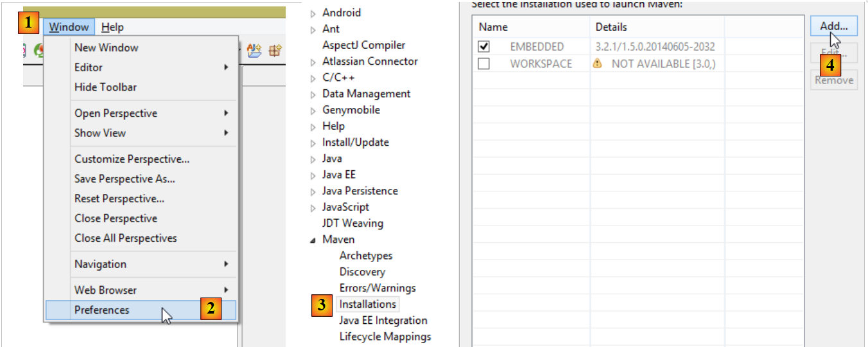This screenshot has width=868, height=347.
Task: Select Archetypes under Maven
Action: [366, 256]
